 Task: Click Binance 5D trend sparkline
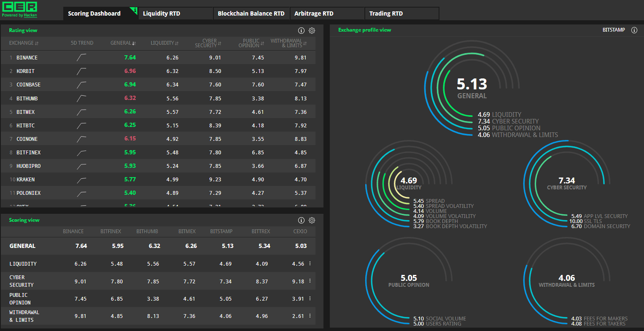point(82,58)
